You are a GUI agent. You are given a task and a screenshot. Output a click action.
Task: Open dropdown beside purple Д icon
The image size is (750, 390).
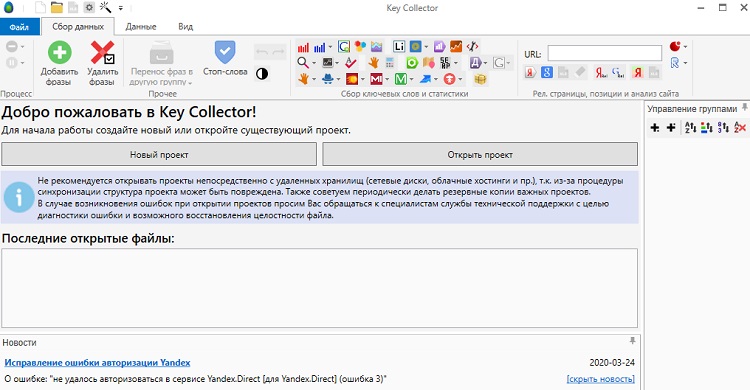click(x=485, y=63)
